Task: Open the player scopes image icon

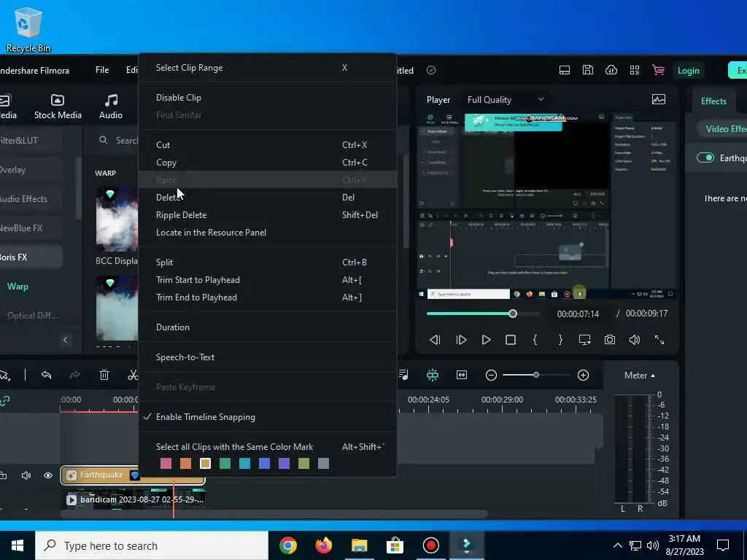Action: pyautogui.click(x=659, y=99)
